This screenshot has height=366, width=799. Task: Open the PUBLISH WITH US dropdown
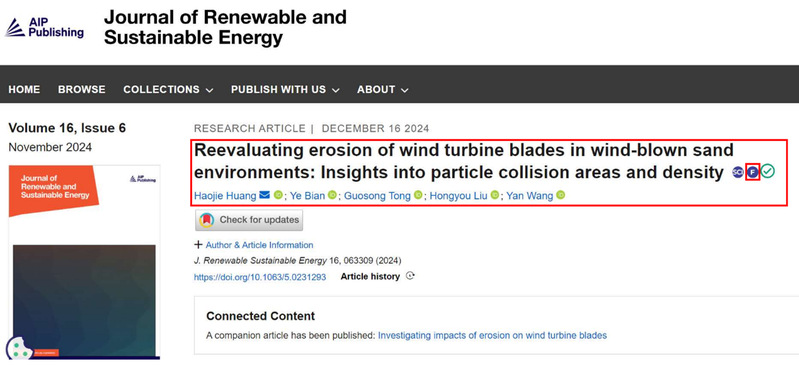[285, 90]
